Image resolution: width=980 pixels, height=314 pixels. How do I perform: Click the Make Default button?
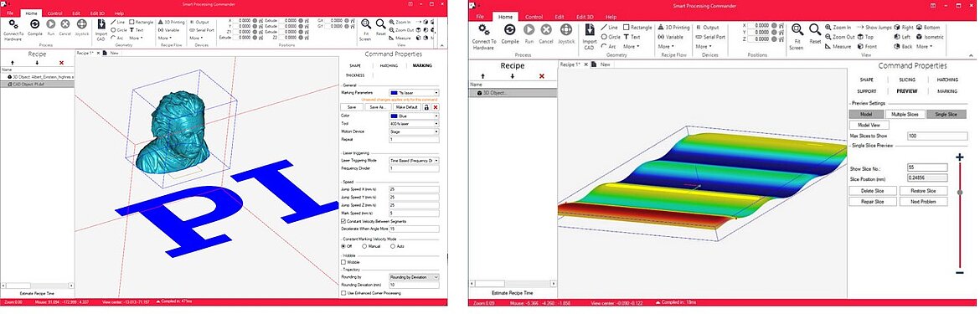405,107
